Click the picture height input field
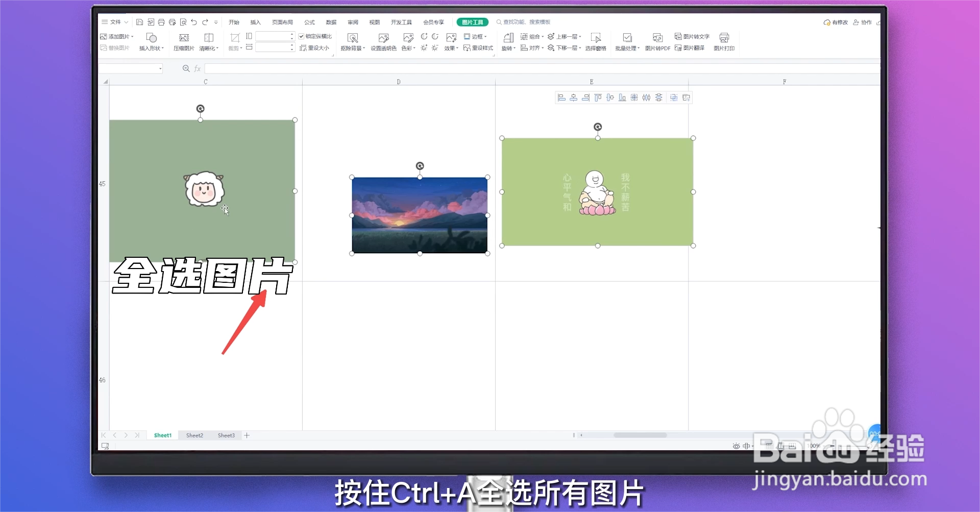 (x=275, y=36)
